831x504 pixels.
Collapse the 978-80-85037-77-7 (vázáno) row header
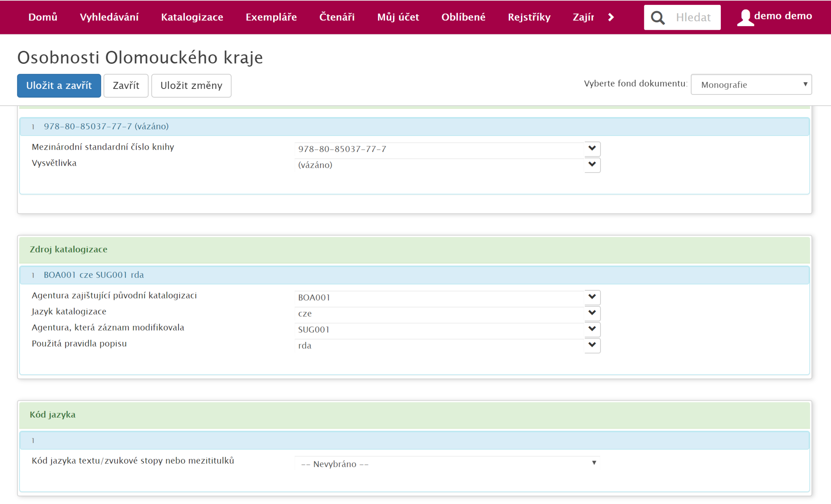[x=106, y=127]
